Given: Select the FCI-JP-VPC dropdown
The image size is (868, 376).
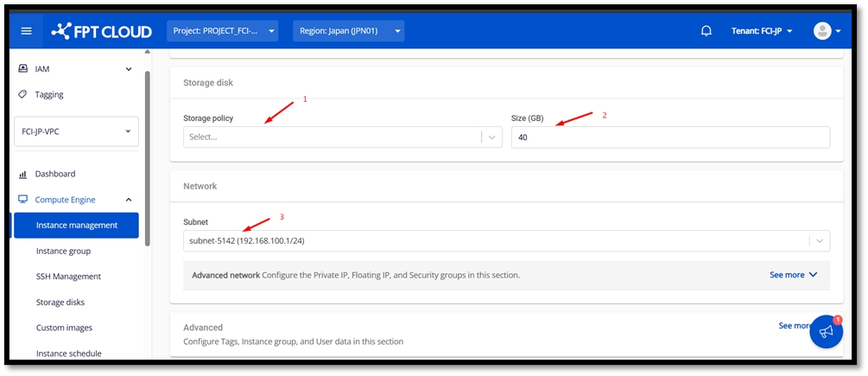Looking at the screenshot, I should [x=77, y=131].
